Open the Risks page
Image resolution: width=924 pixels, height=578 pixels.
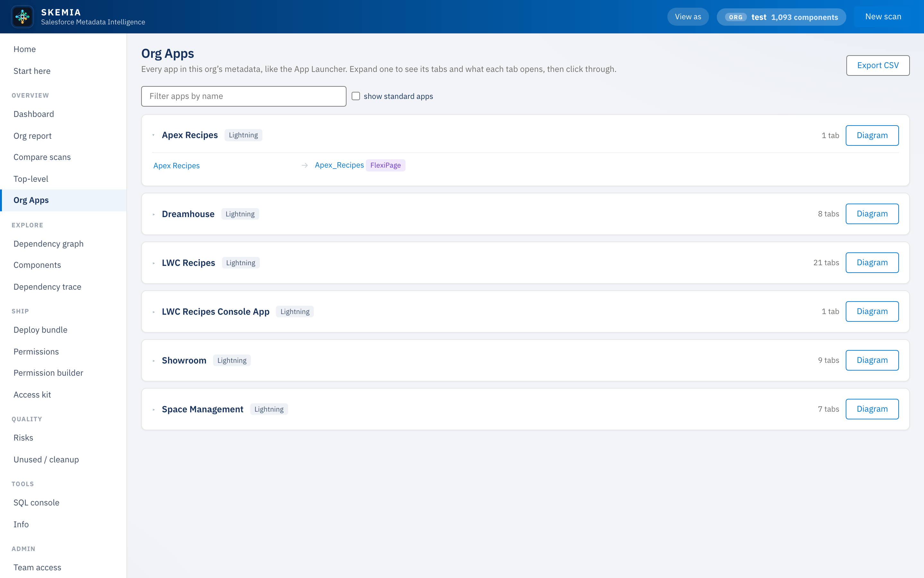64,438
